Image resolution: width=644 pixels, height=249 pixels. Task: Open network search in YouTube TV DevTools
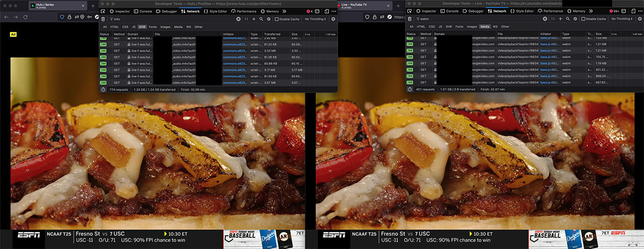(568, 19)
